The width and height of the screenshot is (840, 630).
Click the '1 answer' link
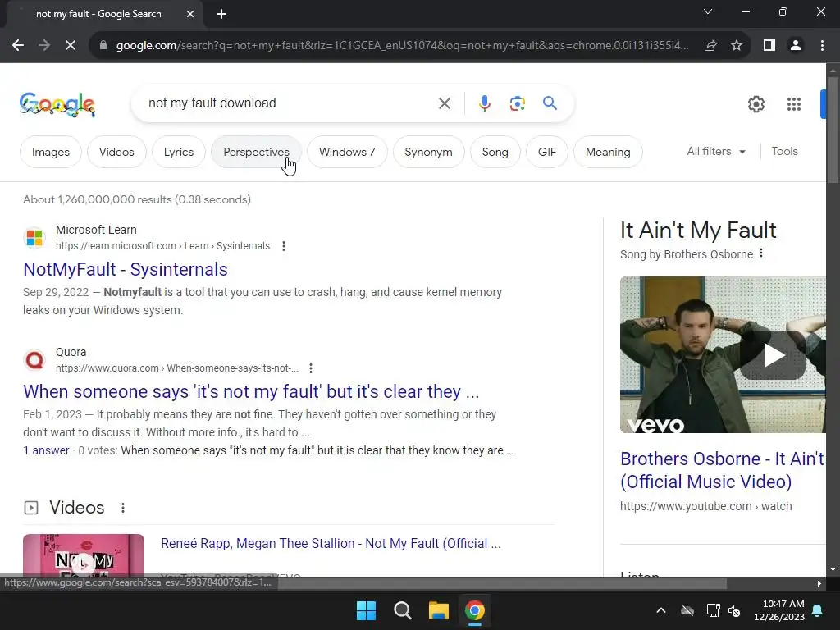point(46,450)
